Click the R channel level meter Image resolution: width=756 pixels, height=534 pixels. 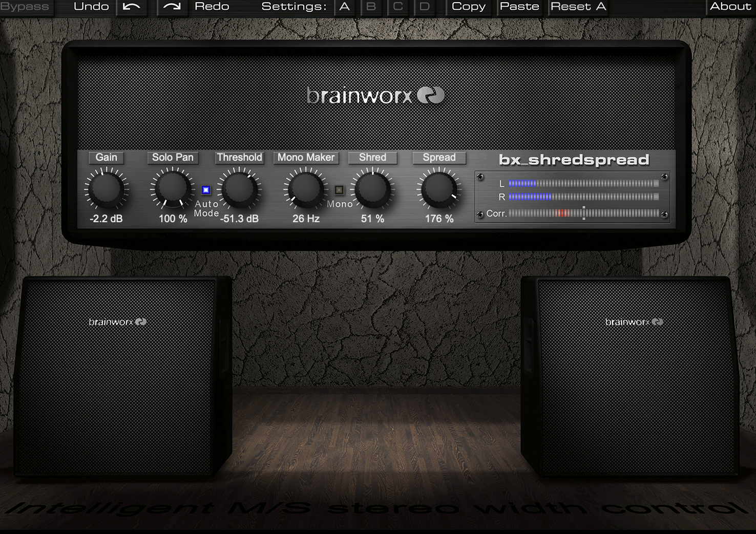583,197
